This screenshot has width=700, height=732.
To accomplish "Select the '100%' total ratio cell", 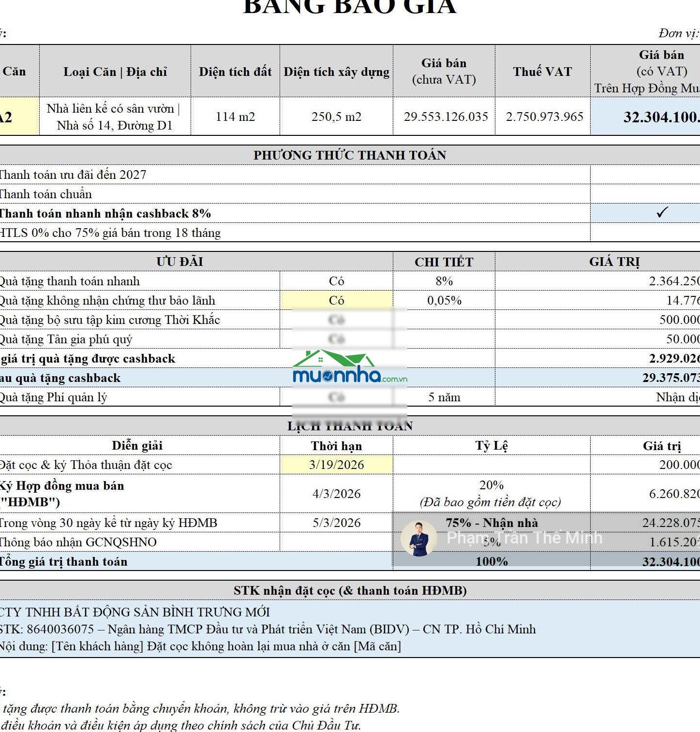I will point(491,561).
